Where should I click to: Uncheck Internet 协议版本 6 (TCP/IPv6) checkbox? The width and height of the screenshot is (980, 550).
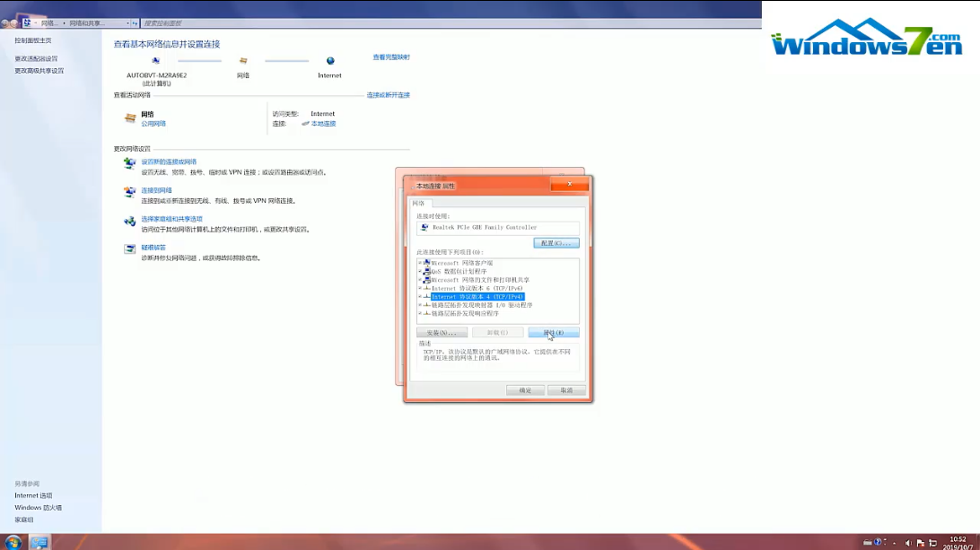tap(420, 288)
